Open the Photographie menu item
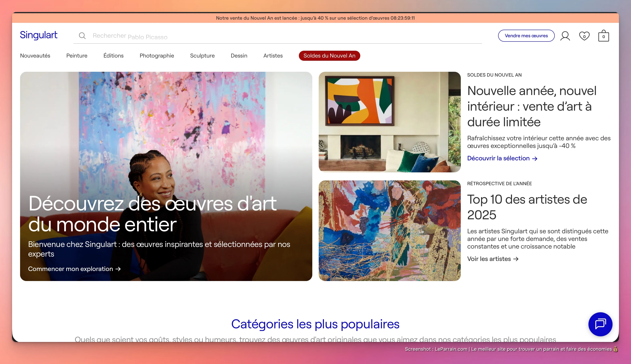Image resolution: width=631 pixels, height=364 pixels. pyautogui.click(x=157, y=56)
